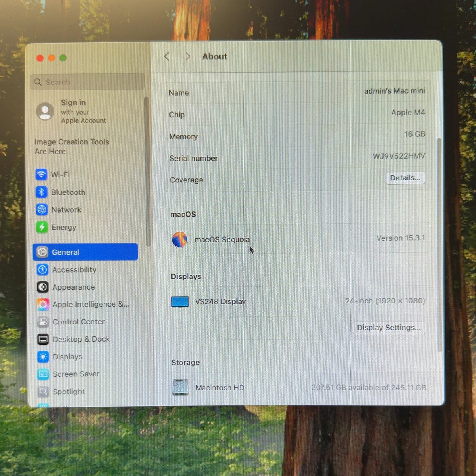Select the Spotlight magnifier icon

coord(43,392)
